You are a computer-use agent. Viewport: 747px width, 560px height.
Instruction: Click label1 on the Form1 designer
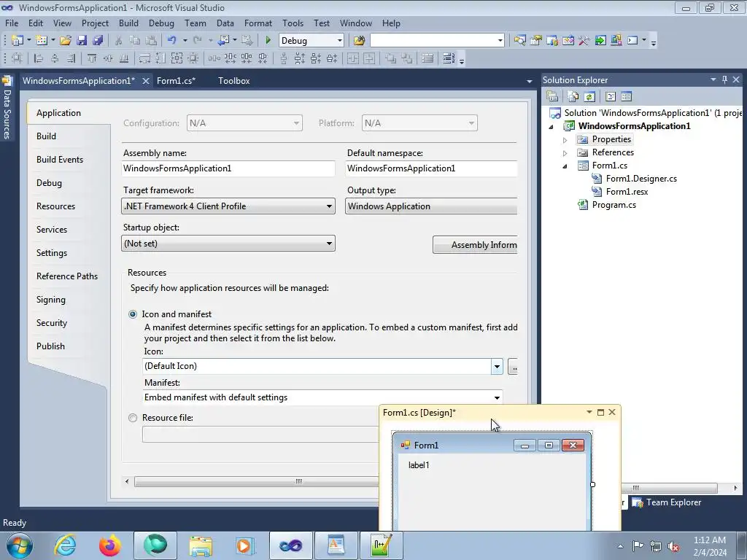pos(419,465)
